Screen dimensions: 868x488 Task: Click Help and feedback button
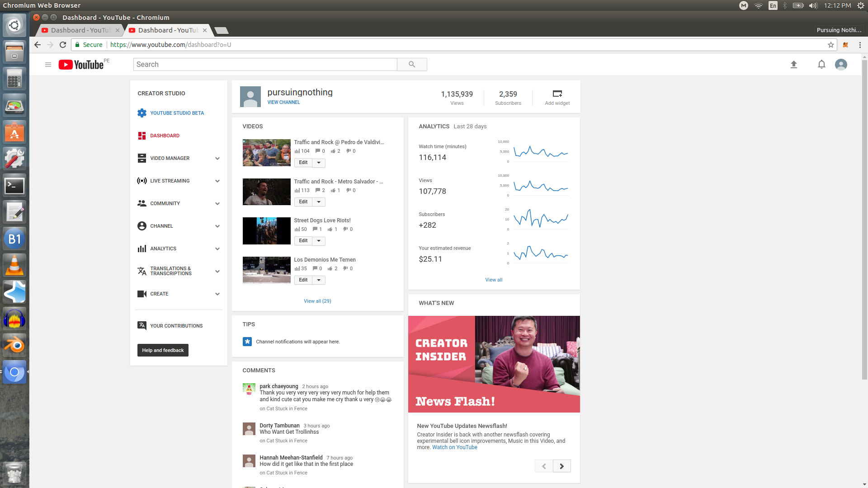tap(163, 350)
